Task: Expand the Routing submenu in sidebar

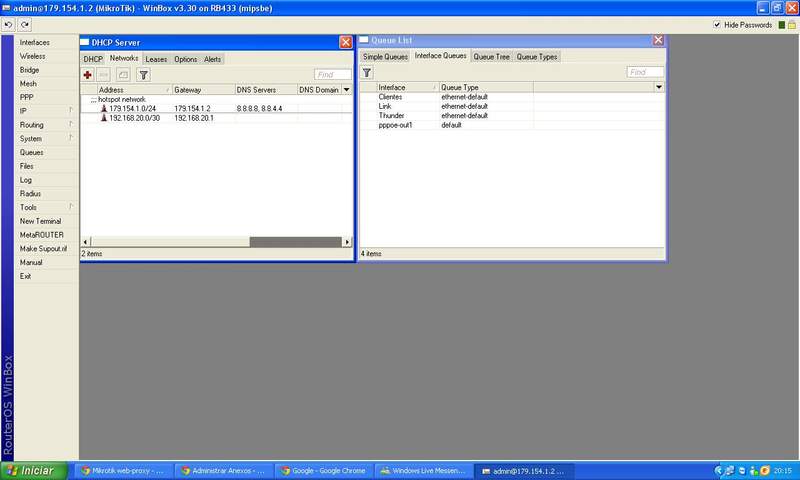Action: point(71,124)
